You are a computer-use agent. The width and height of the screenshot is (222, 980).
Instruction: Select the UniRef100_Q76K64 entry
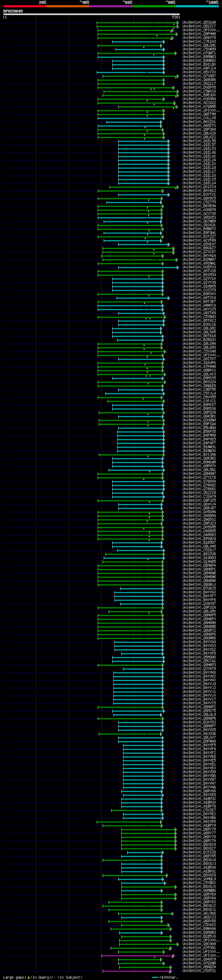pos(199,481)
